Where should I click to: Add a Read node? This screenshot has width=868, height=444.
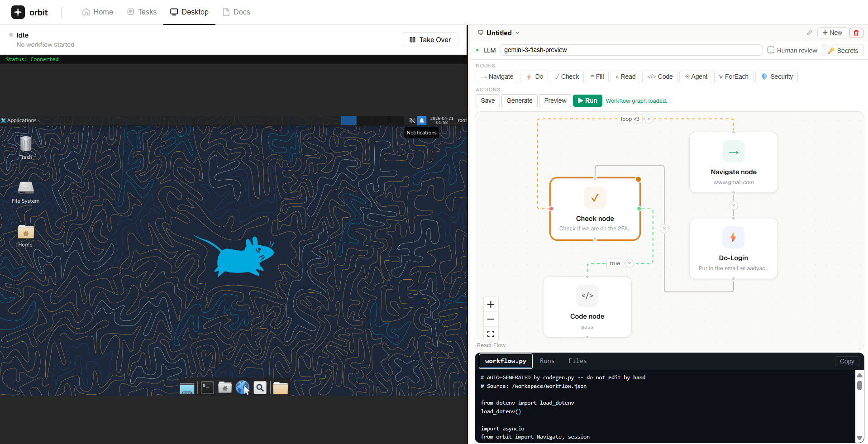[625, 77]
